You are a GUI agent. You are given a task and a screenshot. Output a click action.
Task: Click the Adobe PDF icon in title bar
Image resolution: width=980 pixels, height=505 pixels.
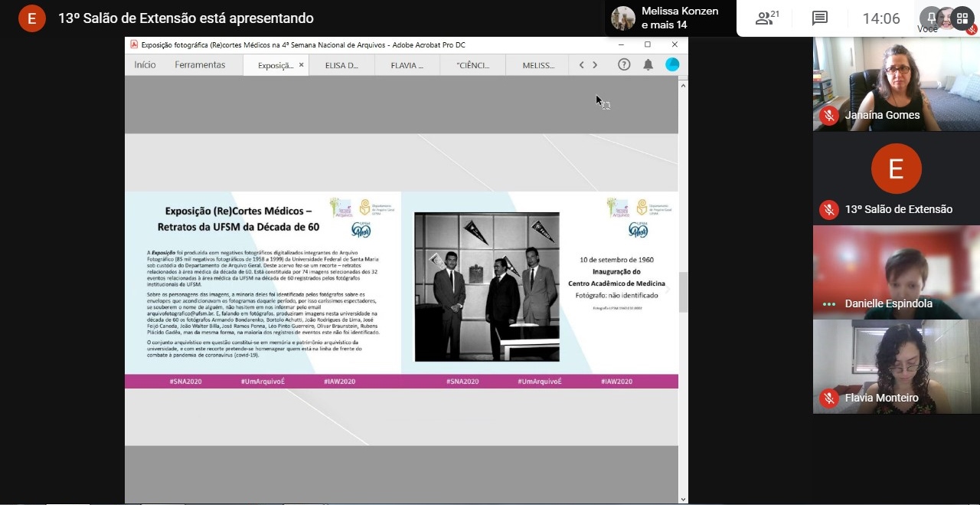pyautogui.click(x=134, y=44)
